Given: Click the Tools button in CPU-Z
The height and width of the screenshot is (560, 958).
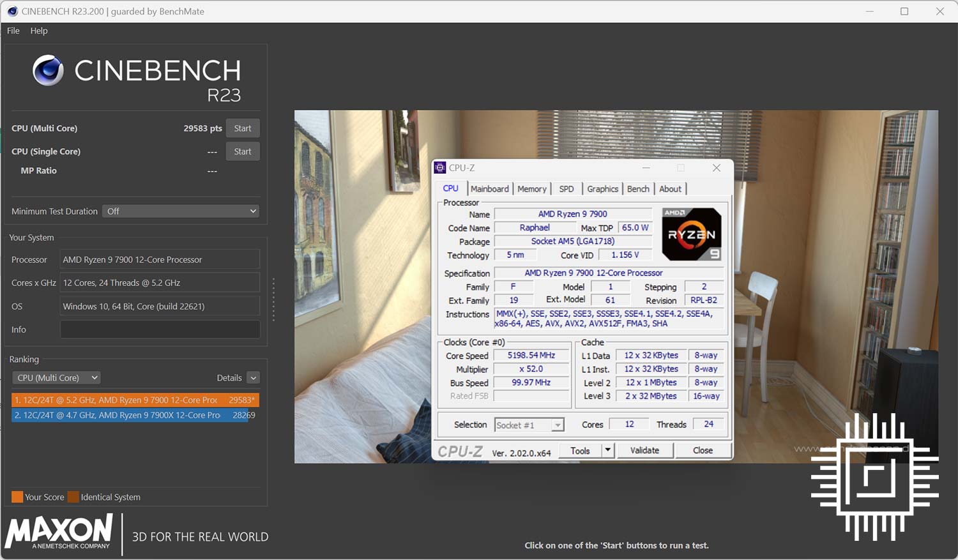Looking at the screenshot, I should 580,451.
